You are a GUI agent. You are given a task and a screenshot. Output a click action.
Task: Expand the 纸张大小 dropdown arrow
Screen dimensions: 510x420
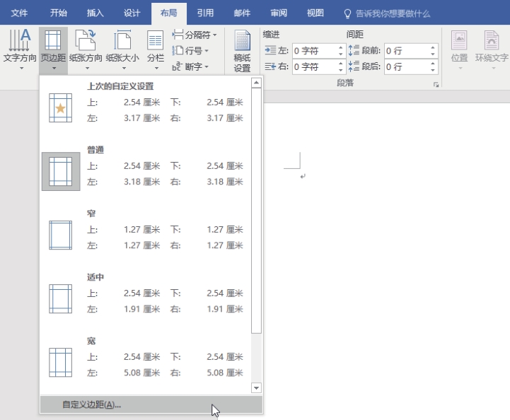(x=124, y=69)
